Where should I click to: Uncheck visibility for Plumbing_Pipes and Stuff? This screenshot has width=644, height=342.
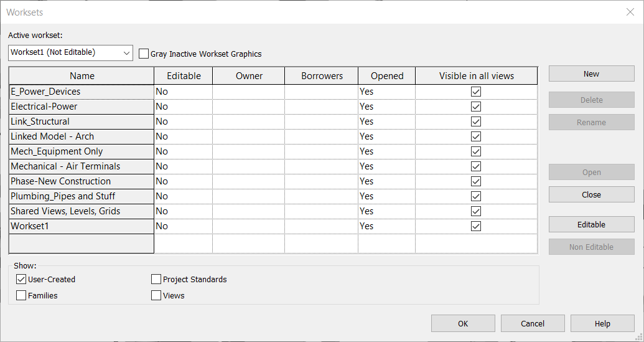point(476,196)
